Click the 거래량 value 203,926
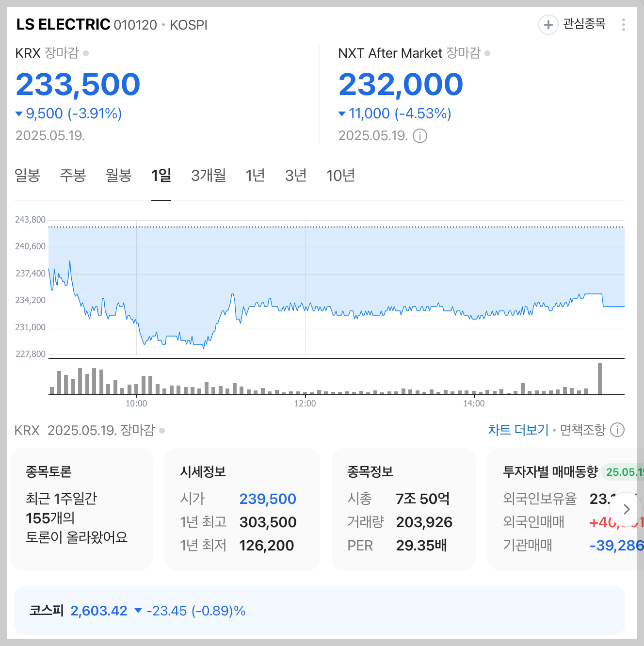The width and height of the screenshot is (644, 646). (424, 522)
